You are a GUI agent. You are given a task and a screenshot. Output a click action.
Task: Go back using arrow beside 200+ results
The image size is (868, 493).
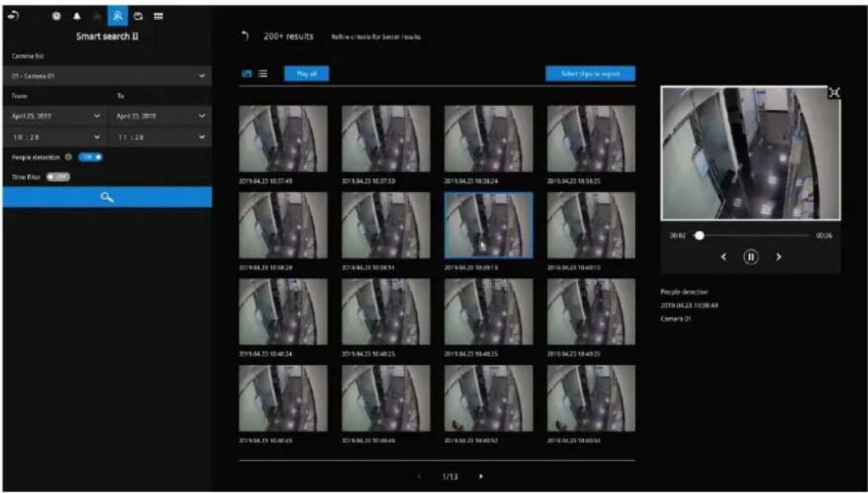246,36
